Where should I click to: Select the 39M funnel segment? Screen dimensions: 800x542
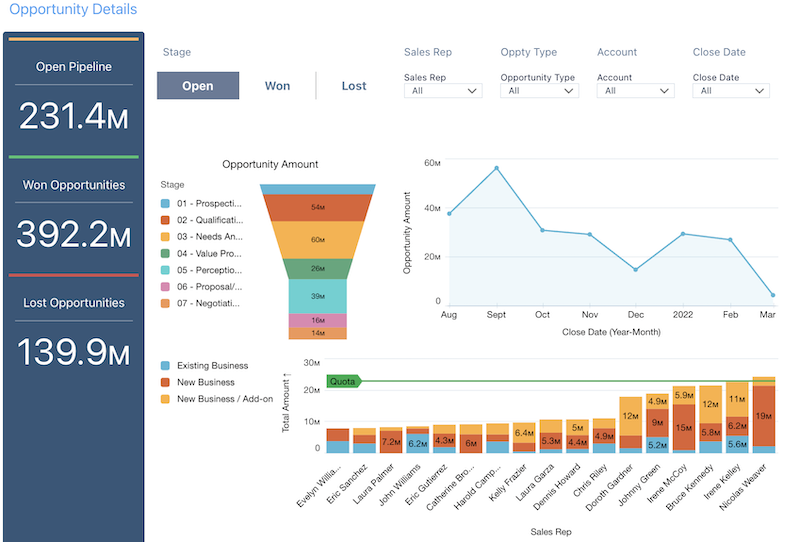(317, 296)
